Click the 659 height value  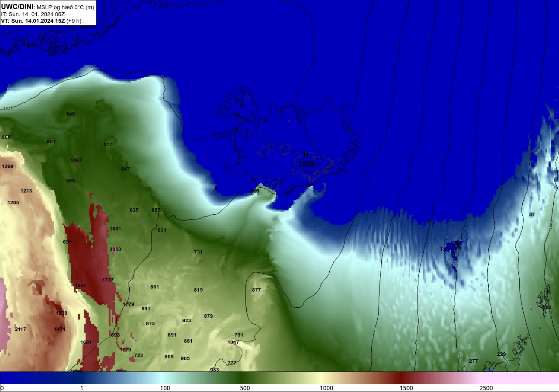67,242
